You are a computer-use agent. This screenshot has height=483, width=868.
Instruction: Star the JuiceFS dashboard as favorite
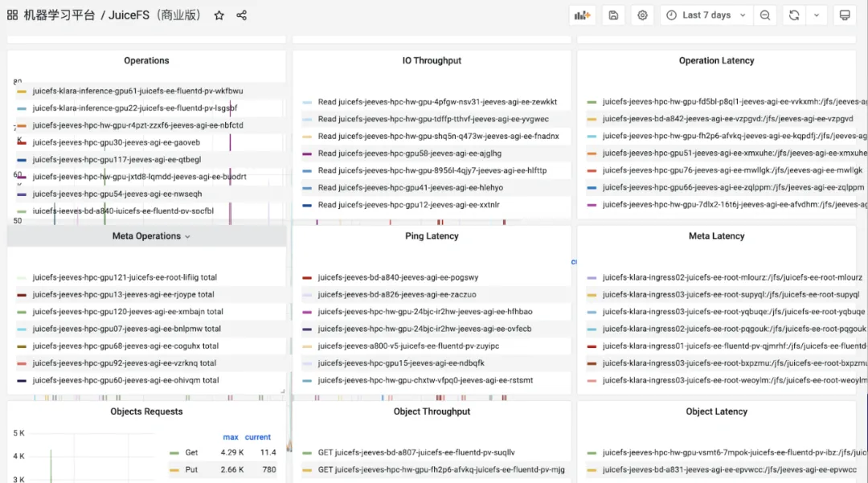219,15
